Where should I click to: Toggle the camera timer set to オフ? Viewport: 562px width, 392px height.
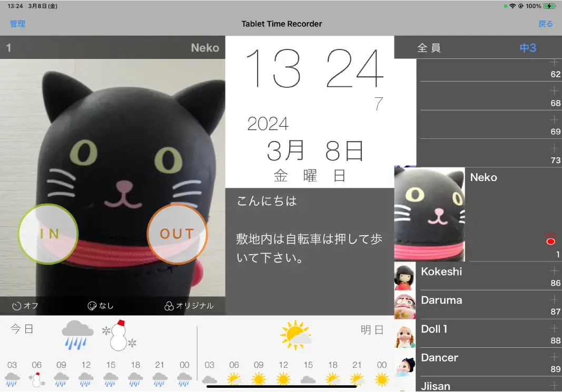pyautogui.click(x=25, y=306)
